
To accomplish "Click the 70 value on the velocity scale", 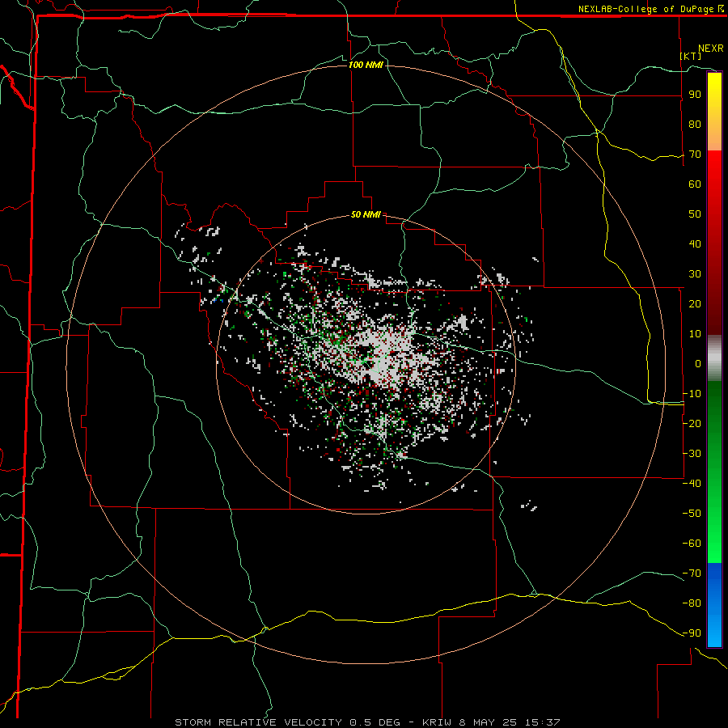I will pyautogui.click(x=695, y=154).
